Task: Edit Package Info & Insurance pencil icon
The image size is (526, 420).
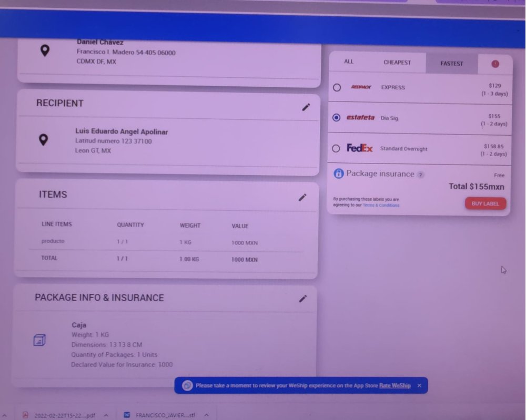Action: pos(302,299)
